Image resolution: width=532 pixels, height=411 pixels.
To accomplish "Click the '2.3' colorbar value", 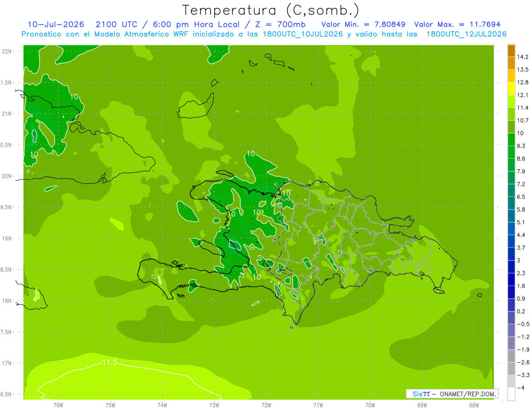I will [x=522, y=273].
